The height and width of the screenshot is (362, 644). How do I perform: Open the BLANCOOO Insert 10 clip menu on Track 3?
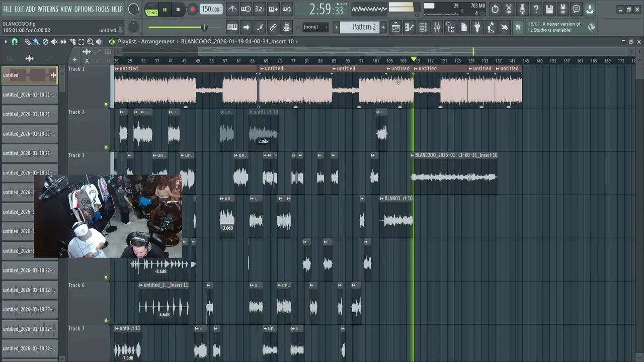[413, 155]
